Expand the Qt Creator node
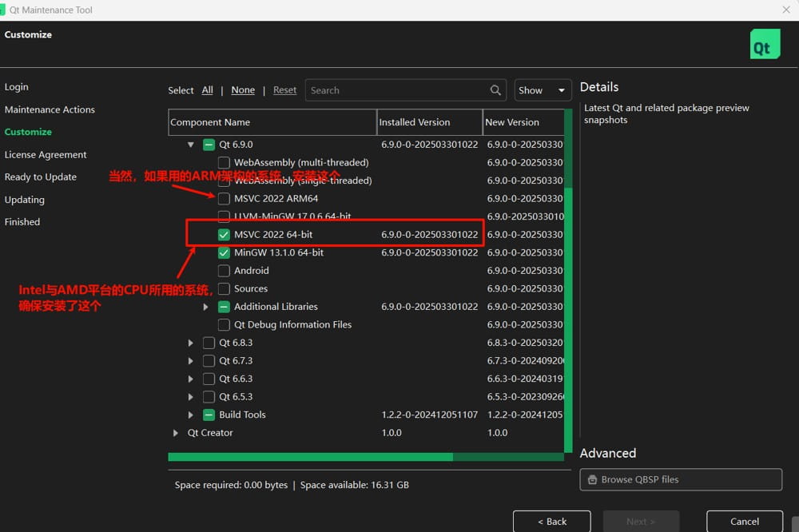 tap(175, 433)
